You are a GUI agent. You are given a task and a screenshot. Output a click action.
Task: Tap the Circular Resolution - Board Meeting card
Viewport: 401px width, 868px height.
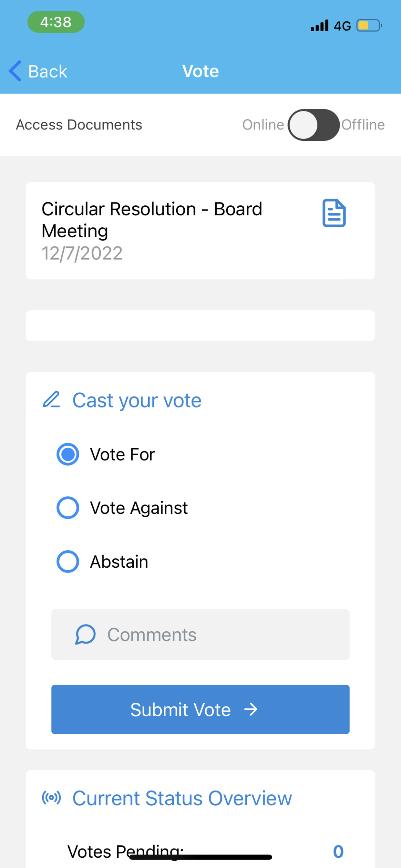pos(200,231)
